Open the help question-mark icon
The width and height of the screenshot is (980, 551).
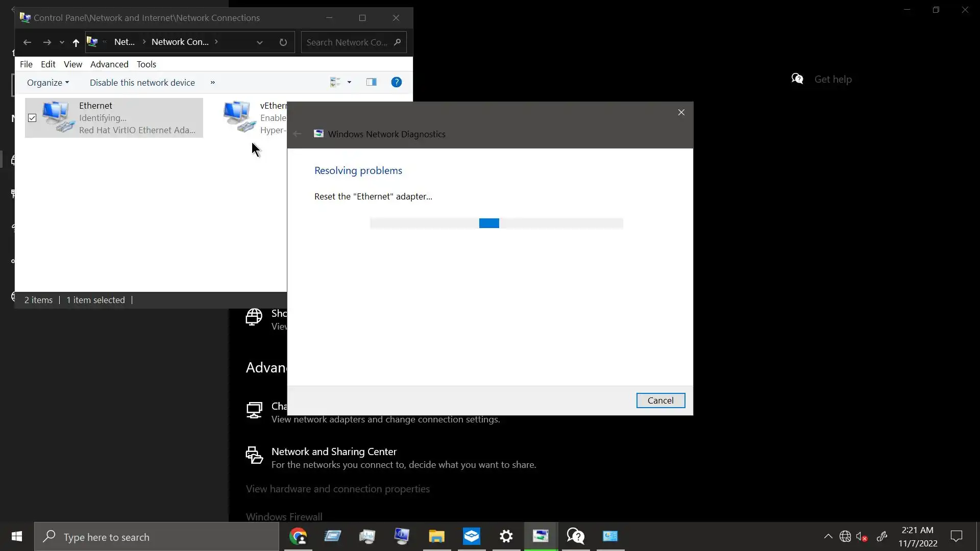396,82
